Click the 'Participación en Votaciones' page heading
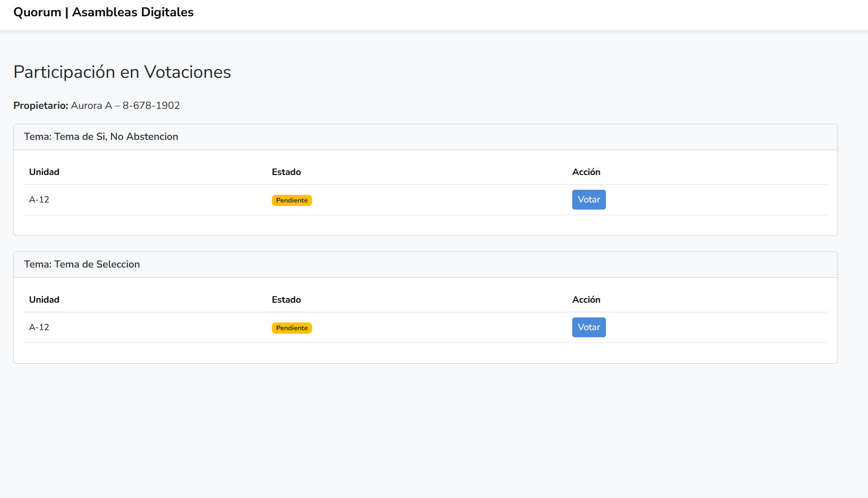Viewport: 868px width, 498px height. (x=122, y=72)
